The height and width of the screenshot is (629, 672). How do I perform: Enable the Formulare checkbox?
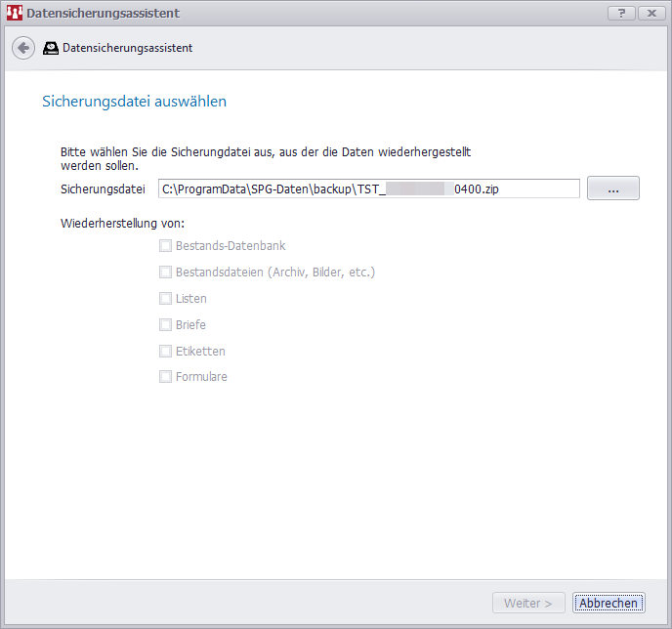point(165,377)
